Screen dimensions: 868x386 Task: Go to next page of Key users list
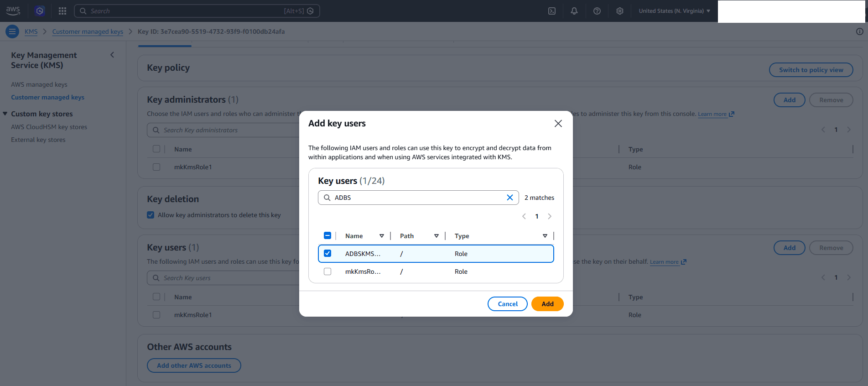849,277
